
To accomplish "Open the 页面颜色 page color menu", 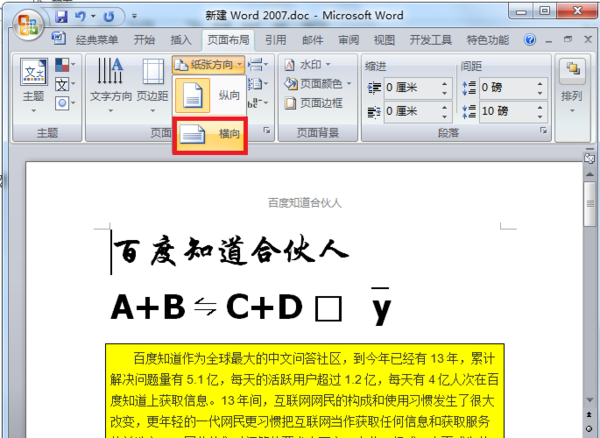I will 318,84.
